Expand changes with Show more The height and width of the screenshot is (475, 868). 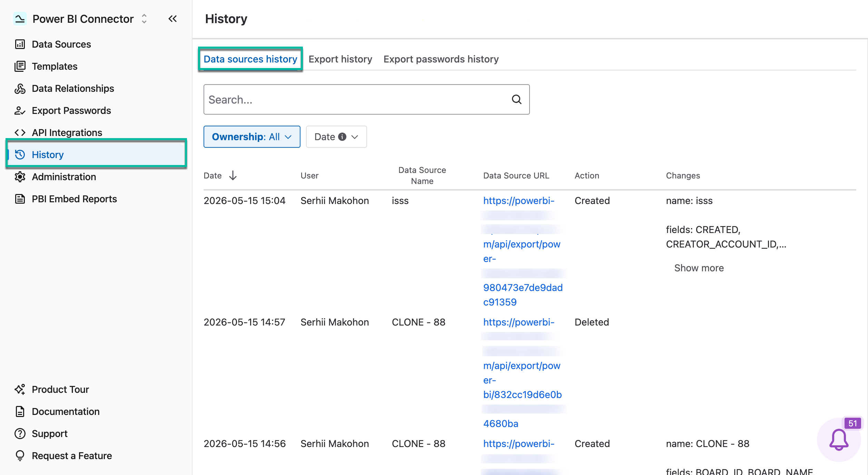point(699,268)
